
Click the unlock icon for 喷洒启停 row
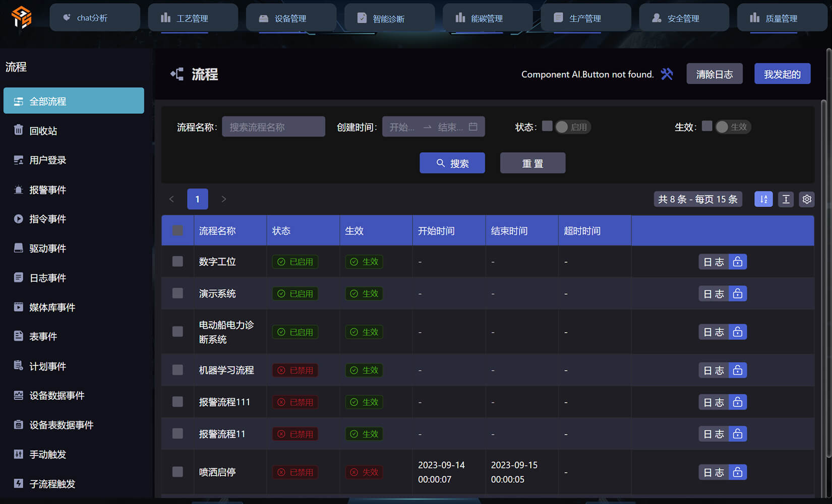tap(738, 472)
